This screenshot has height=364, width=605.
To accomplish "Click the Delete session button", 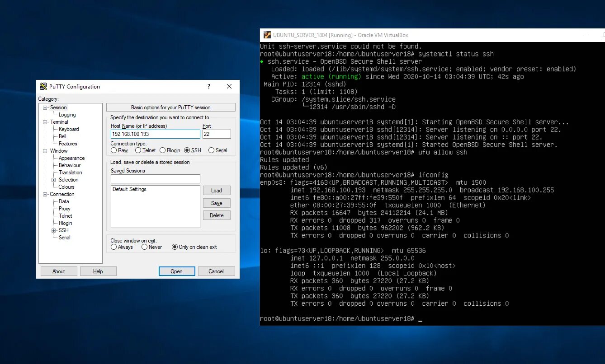I will 217,215.
